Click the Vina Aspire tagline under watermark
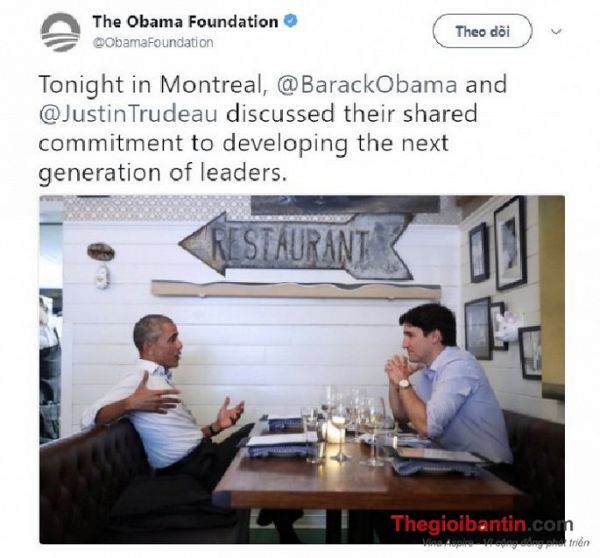 [x=506, y=542]
